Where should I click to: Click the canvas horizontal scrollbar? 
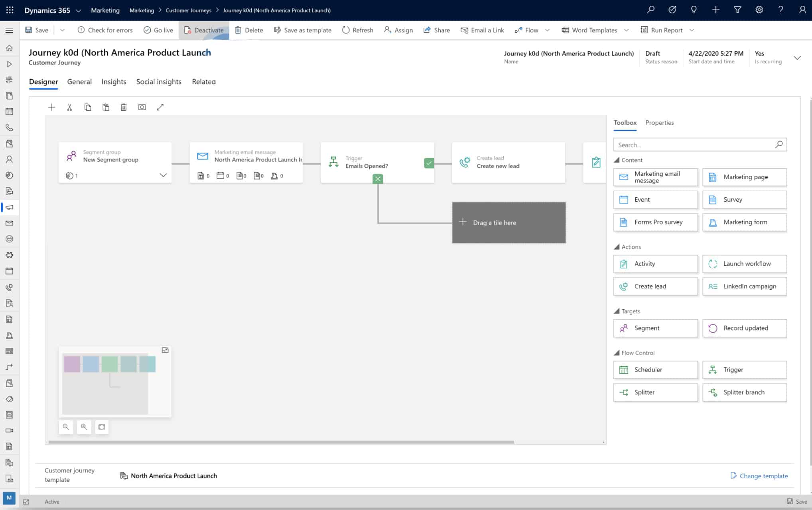tap(281, 442)
